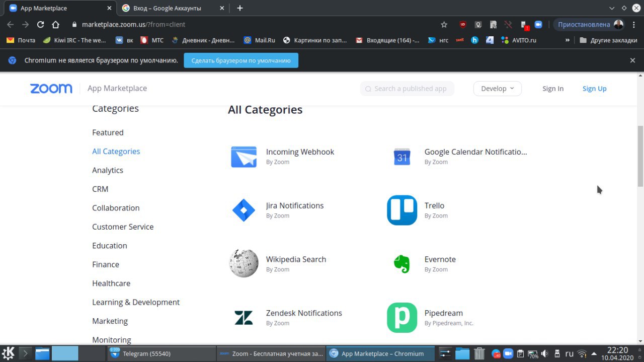The height and width of the screenshot is (362, 644).
Task: Show hidden bookmarks with the chevron
Action: [568, 40]
